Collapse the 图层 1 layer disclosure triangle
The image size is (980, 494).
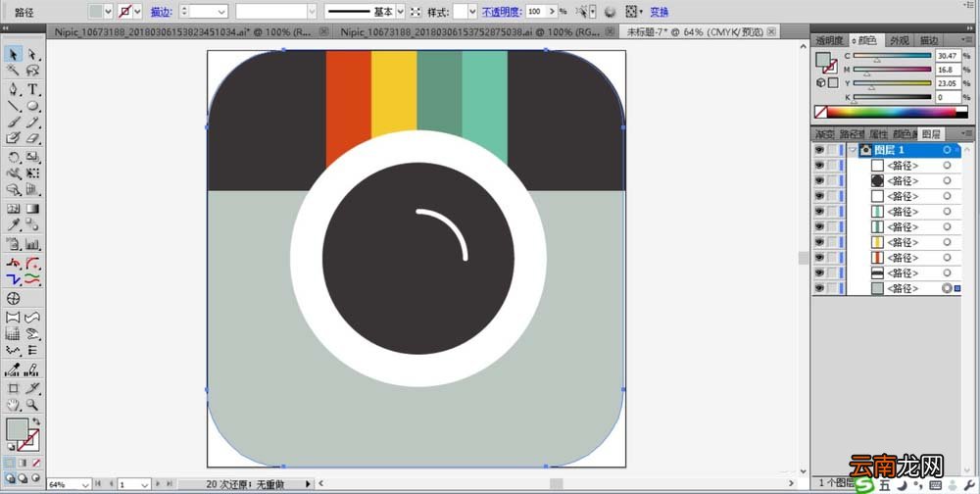pyautogui.click(x=853, y=150)
